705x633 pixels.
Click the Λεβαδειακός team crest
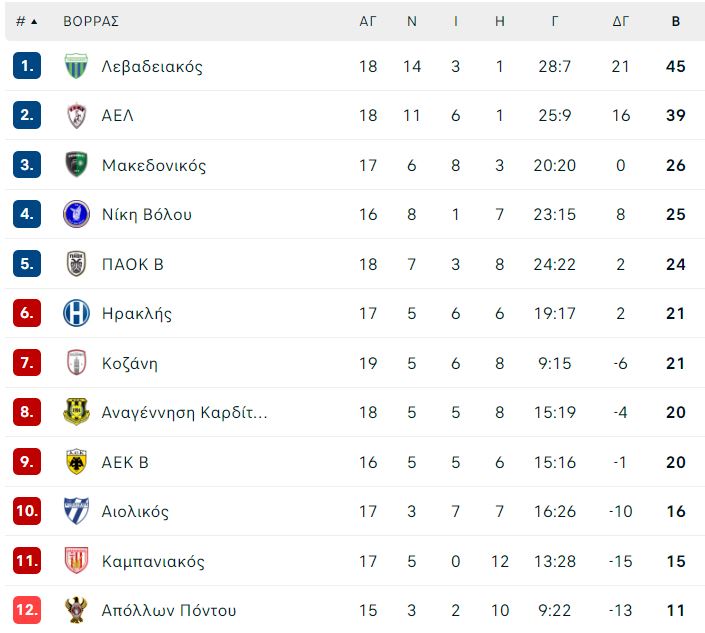76,66
